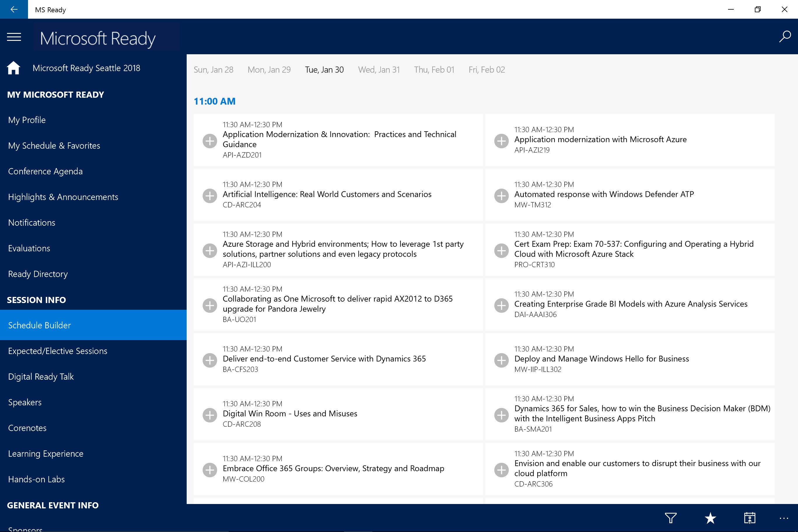798x532 pixels.
Task: Click the home icon for Microsoft Ready Seattle
Action: tap(14, 68)
